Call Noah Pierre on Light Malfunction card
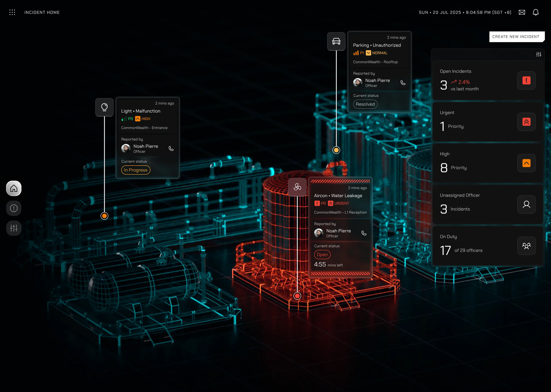This screenshot has width=551, height=392. point(171,148)
